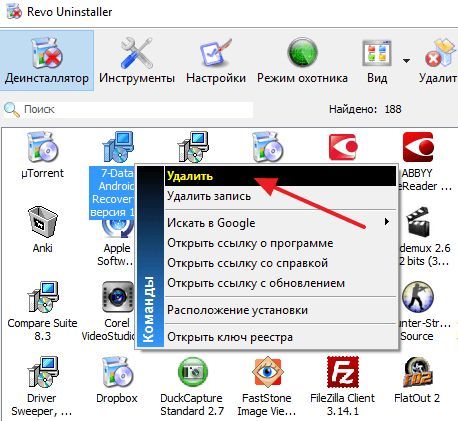
Task: Click the Удалить toolbar button at right
Action: tap(438, 61)
